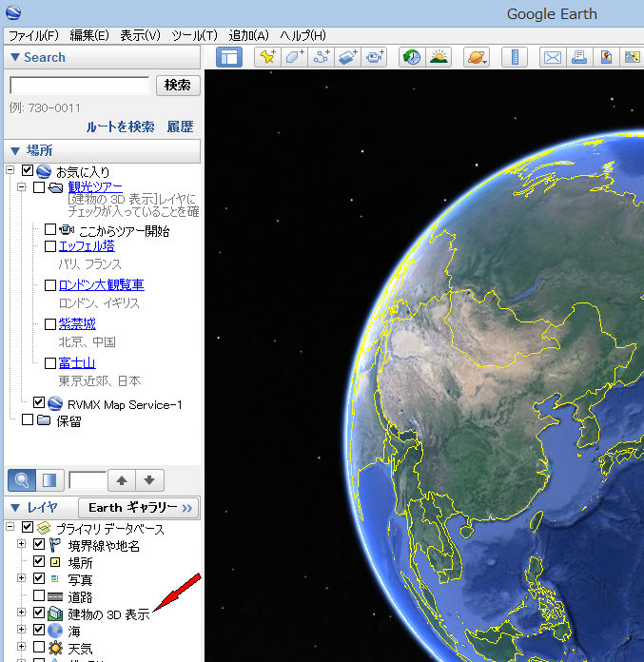
Task: Click the print icon in toolbar
Action: (x=579, y=57)
